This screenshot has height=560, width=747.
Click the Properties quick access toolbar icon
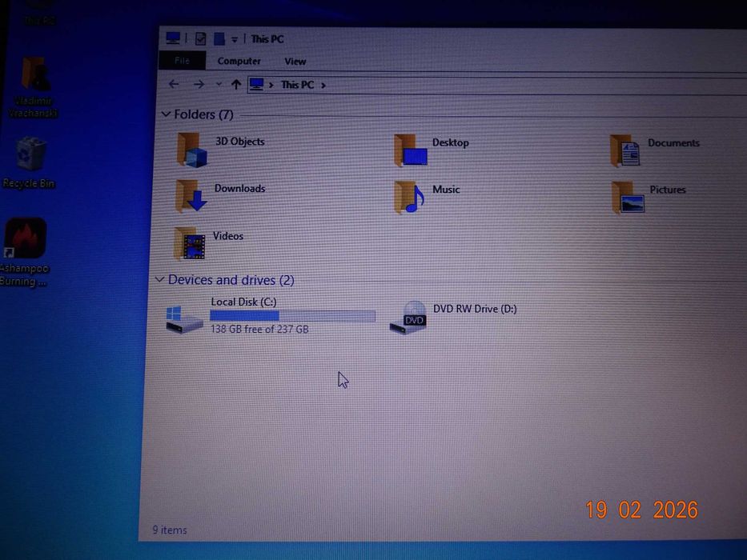click(201, 38)
